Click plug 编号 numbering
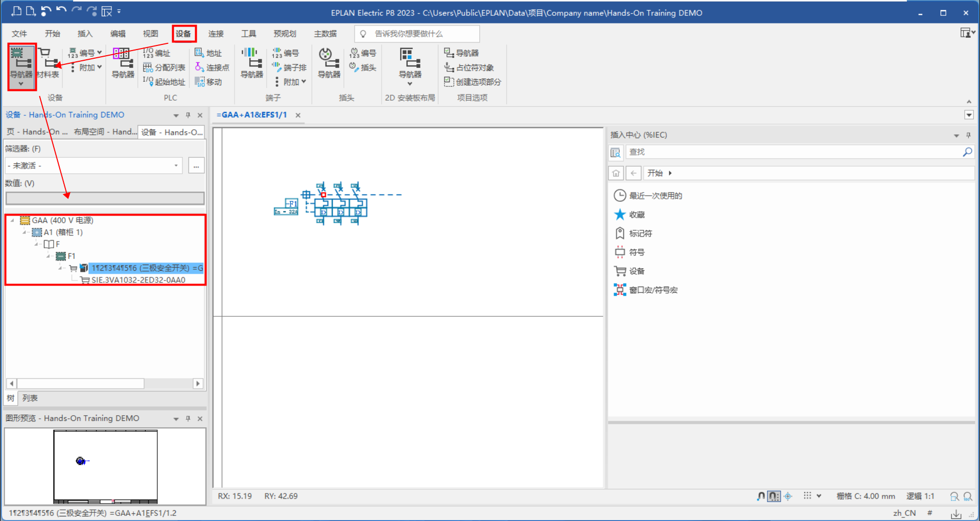The height and width of the screenshot is (521, 980). click(x=363, y=53)
